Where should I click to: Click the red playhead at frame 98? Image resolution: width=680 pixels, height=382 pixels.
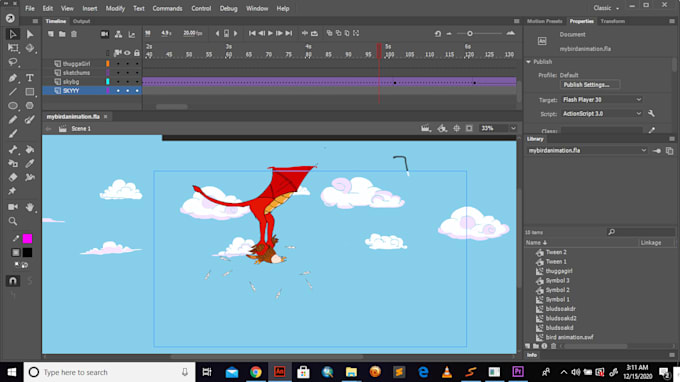(x=379, y=51)
